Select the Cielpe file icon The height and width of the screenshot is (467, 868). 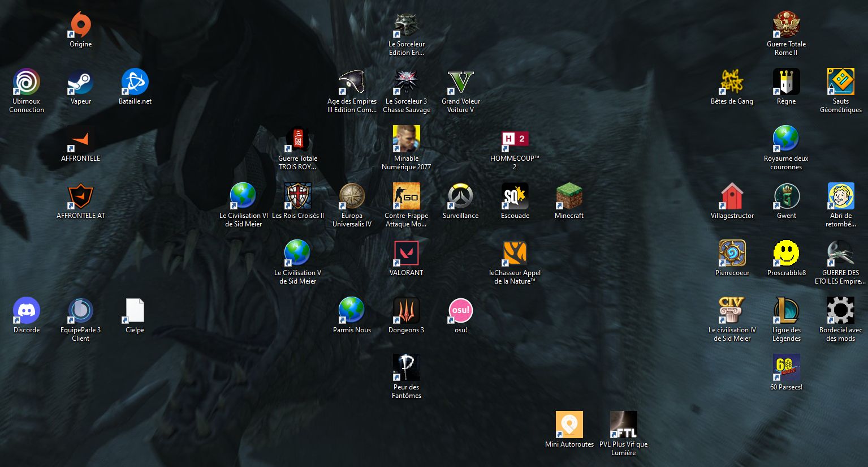pyautogui.click(x=135, y=311)
